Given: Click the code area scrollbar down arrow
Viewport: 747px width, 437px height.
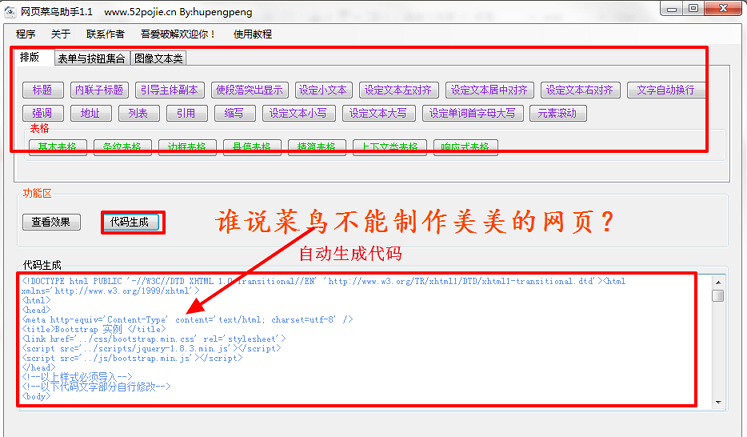Looking at the screenshot, I should (x=718, y=403).
